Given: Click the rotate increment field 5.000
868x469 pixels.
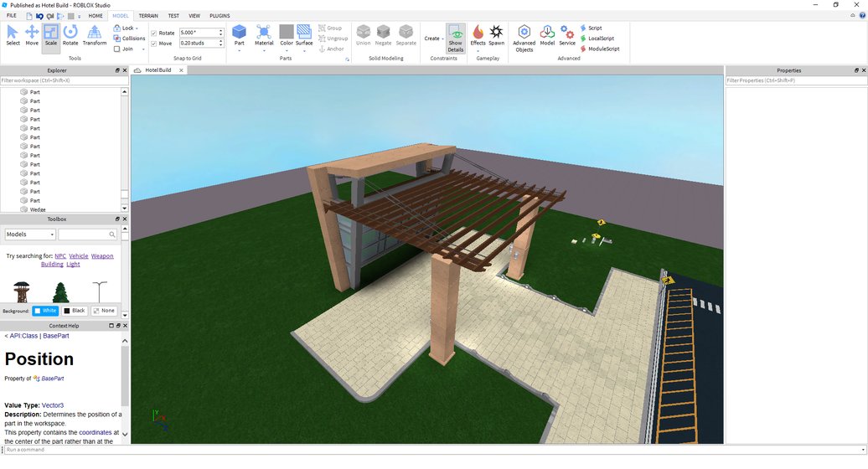Looking at the screenshot, I should 199,33.
